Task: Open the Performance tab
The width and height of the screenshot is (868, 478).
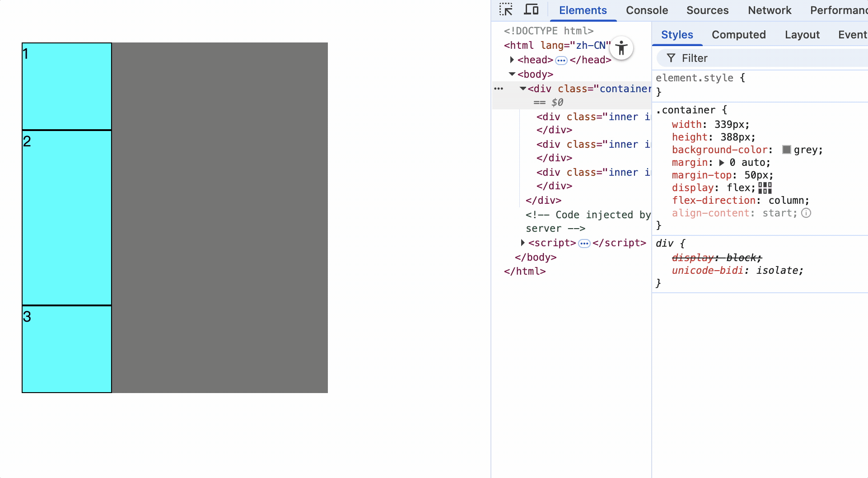Action: pyautogui.click(x=839, y=10)
